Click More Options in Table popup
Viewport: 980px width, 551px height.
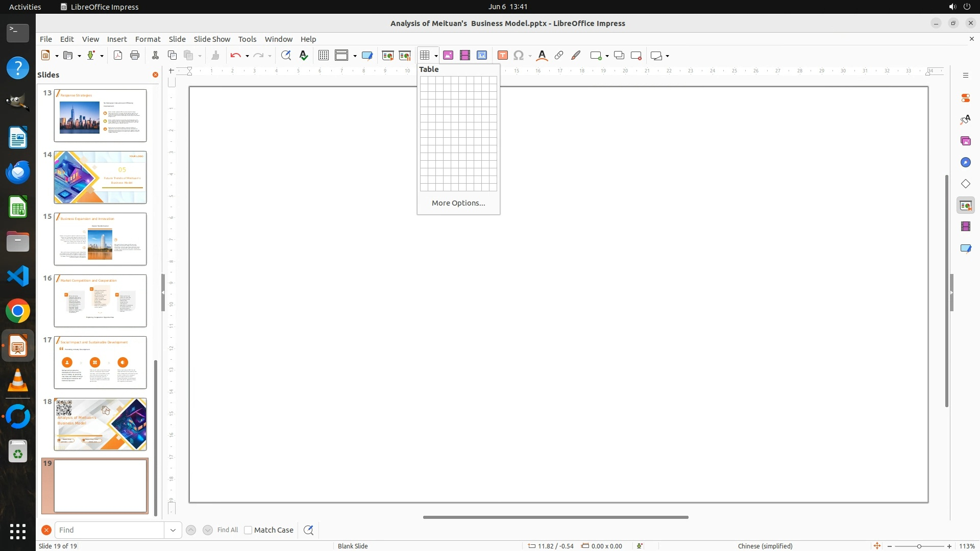tap(458, 203)
